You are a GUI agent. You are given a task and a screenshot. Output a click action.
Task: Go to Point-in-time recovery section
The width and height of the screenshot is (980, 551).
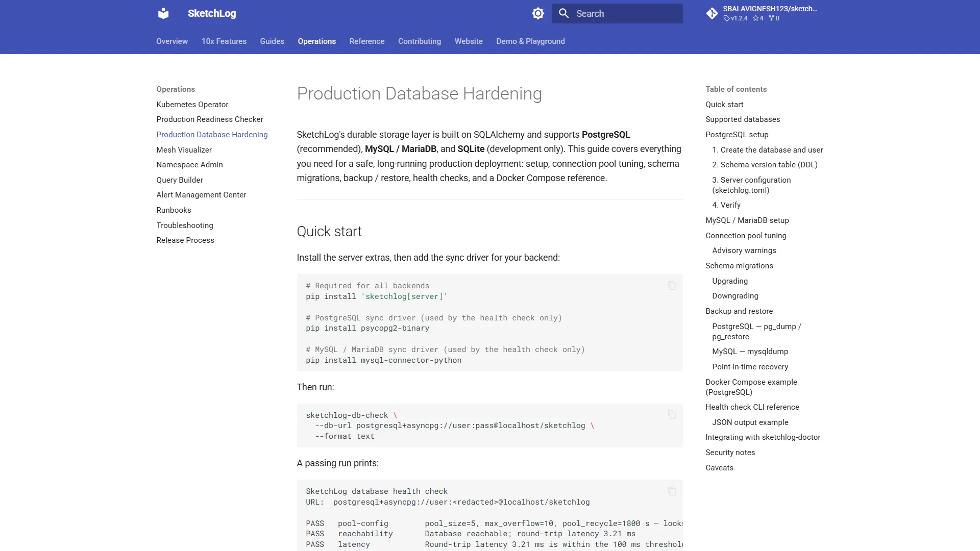750,367
